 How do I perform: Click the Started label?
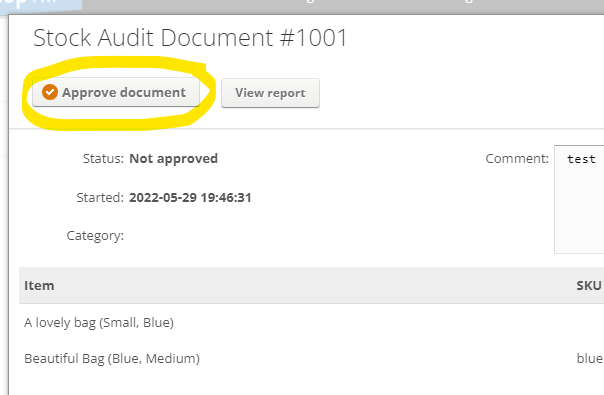pyautogui.click(x=100, y=198)
